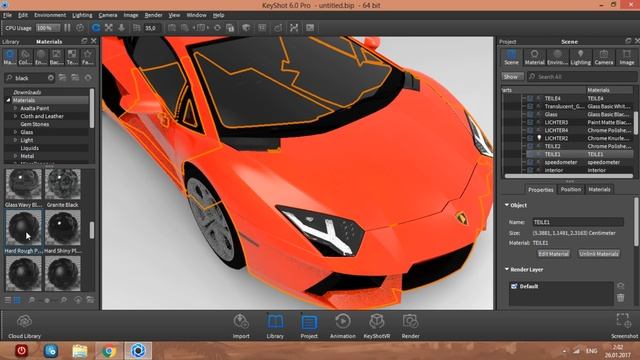Screen dimensions: 640x360
Task: Toggle visibility checkbox for TEILE2
Action: click(530, 146)
